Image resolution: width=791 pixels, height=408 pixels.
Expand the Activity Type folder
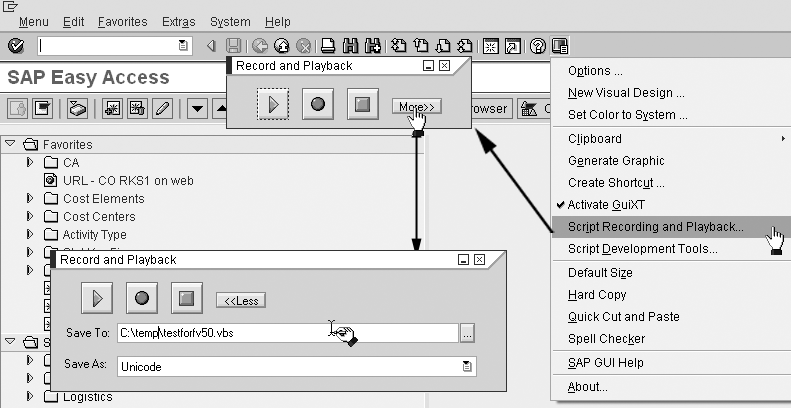click(x=30, y=235)
